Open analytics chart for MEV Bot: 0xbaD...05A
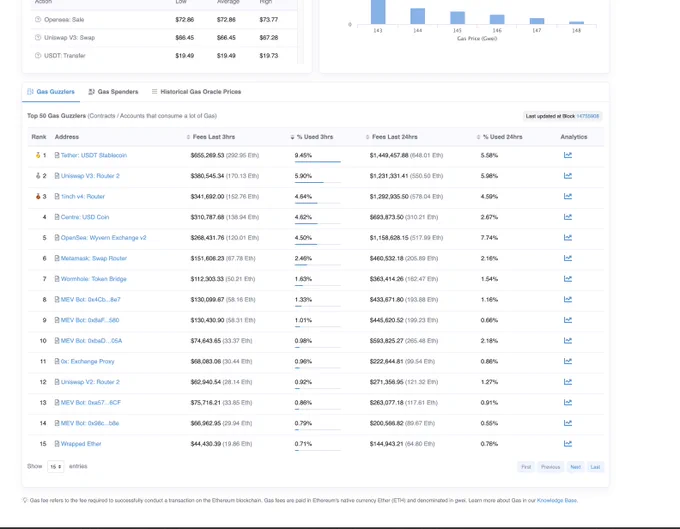680x529 pixels. tap(568, 340)
